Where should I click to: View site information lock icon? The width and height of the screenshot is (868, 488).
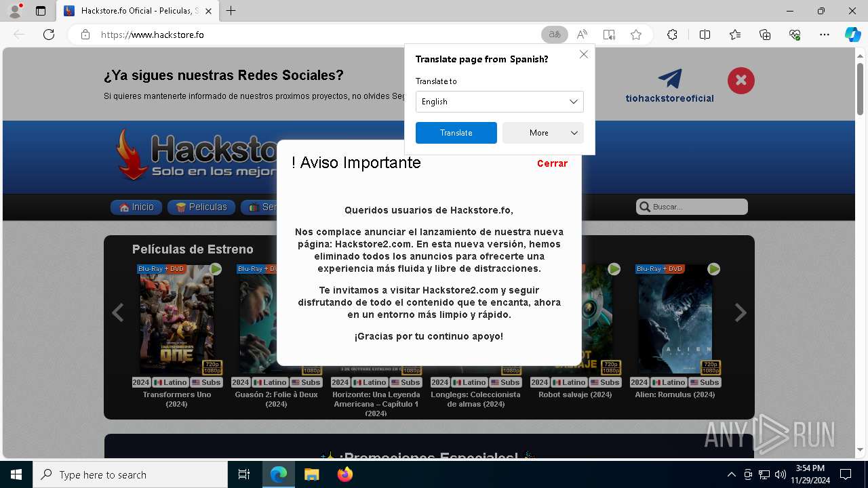[85, 35]
